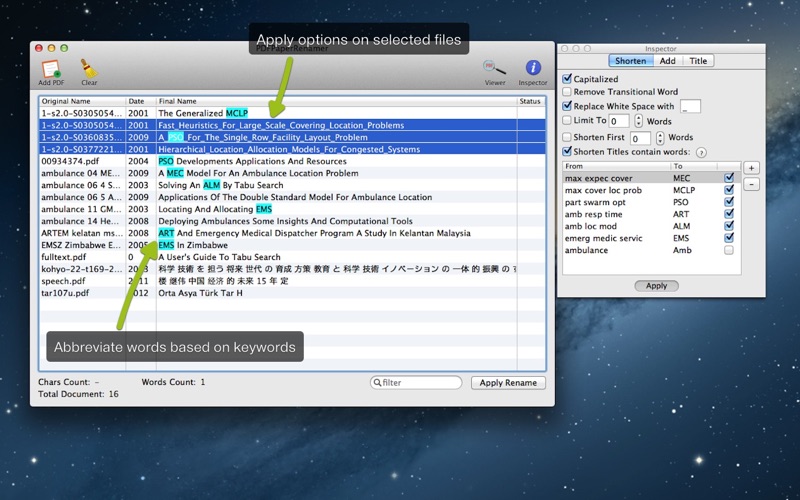This screenshot has height=500, width=800.
Task: Select ARTEM kelatan file row
Action: point(292,233)
